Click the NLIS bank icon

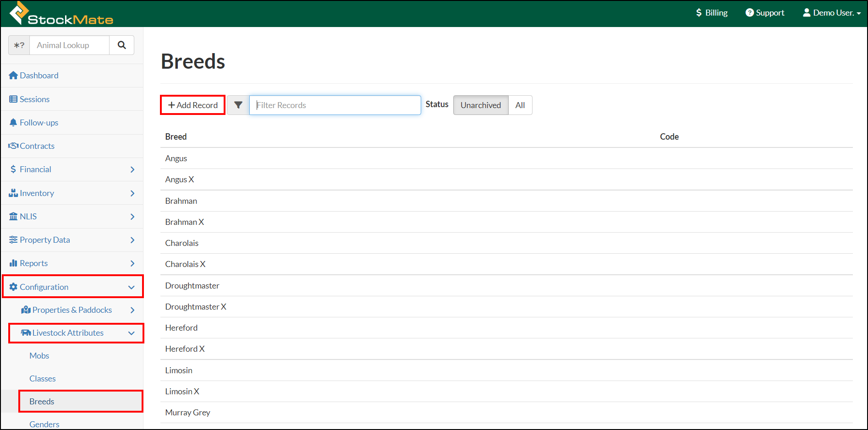13,216
